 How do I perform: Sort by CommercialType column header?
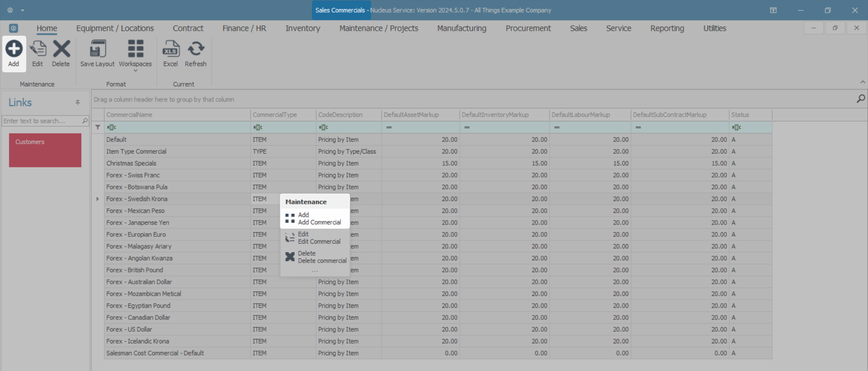[x=283, y=115]
